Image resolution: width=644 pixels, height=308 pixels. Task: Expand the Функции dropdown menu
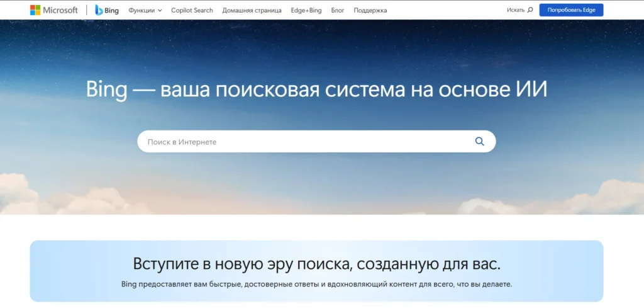tap(145, 10)
